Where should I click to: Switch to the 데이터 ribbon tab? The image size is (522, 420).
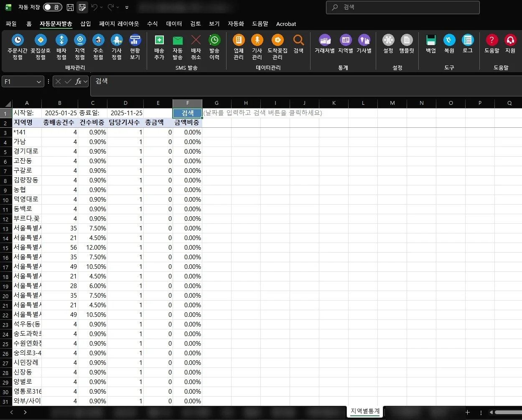coord(174,24)
